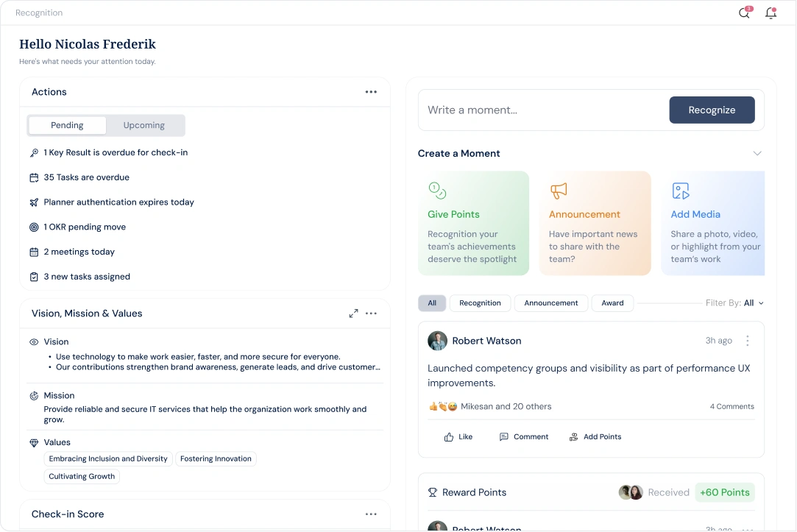Open the chat messages icon
The width and height of the screenshot is (797, 532).
point(745,13)
